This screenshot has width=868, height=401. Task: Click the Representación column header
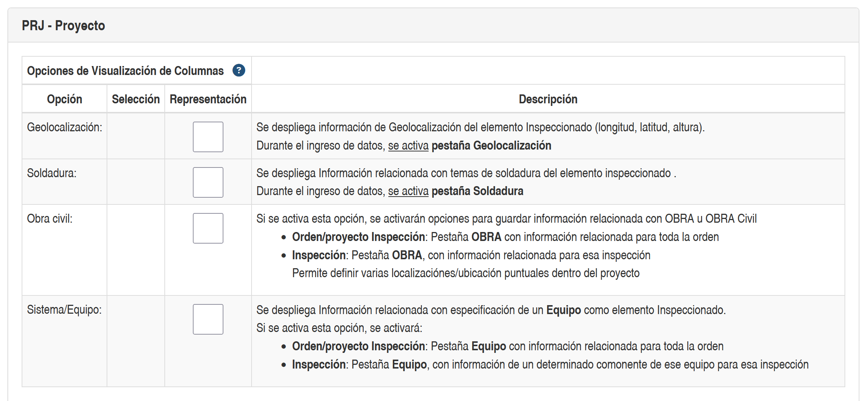coord(208,99)
